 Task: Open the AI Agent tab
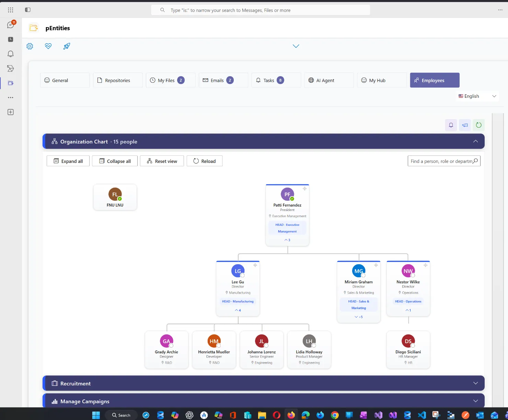click(x=329, y=80)
